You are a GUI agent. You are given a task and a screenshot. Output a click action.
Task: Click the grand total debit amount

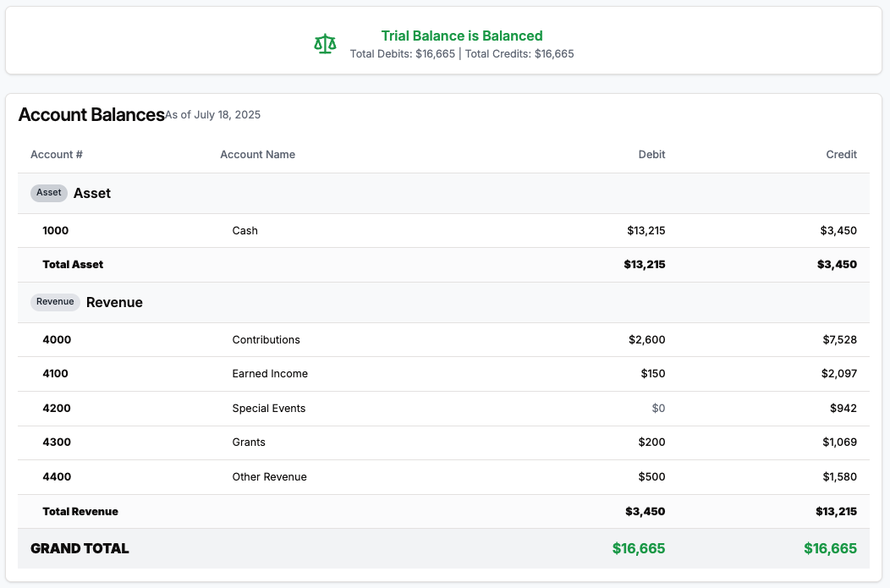click(639, 548)
